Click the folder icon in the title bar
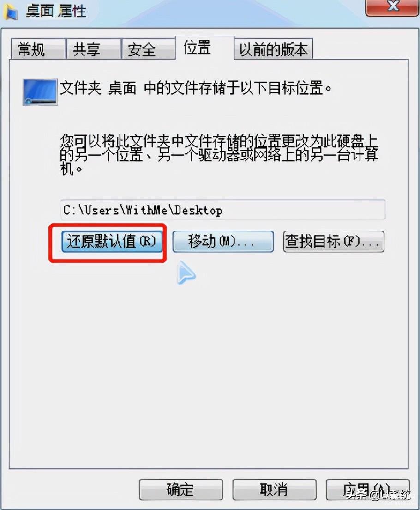Image resolution: width=420 pixels, height=510 pixels. pos(10,12)
